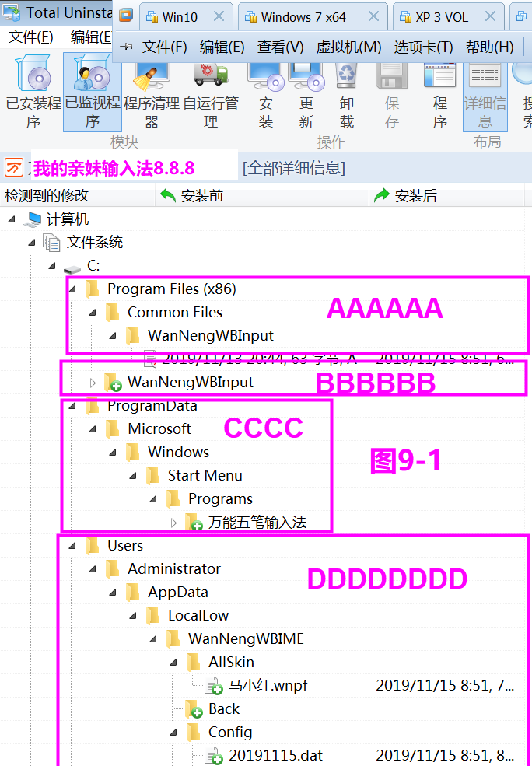Open VMware 编辑(E) menu
Screen dimensions: 532x766
[x=222, y=47]
